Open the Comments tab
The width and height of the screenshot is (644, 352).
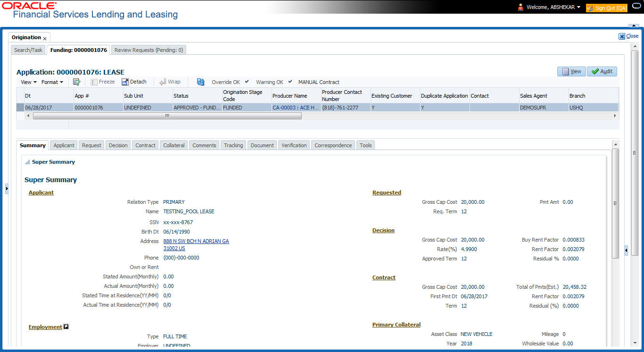(x=204, y=145)
